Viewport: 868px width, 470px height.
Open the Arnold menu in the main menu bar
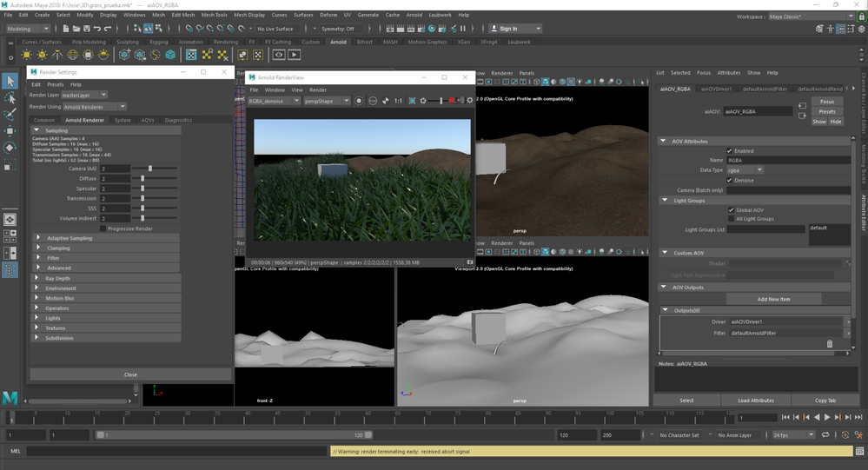pos(414,15)
